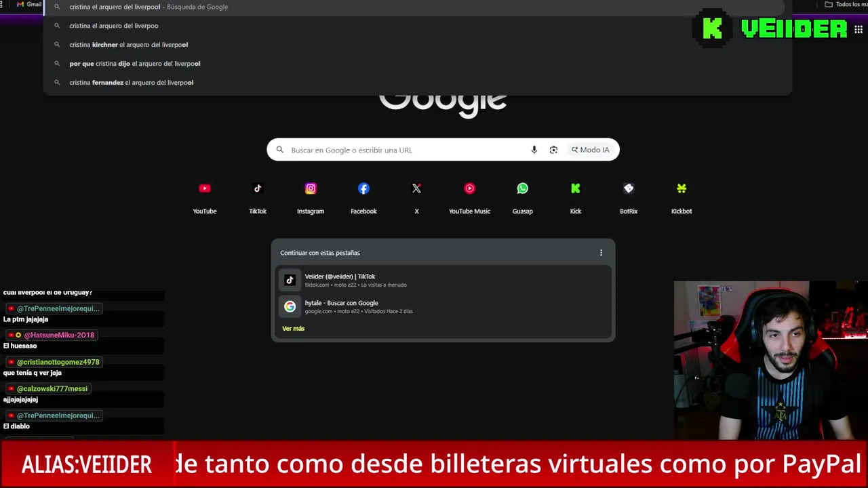Open the Kick shortcut
The width and height of the screenshot is (868, 488).
pos(576,198)
